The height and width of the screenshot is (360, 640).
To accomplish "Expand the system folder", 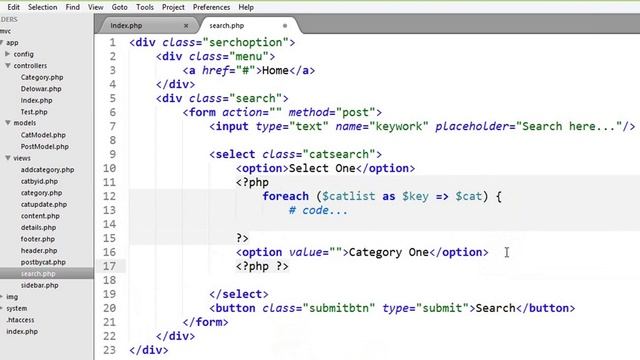I will pos(2,308).
